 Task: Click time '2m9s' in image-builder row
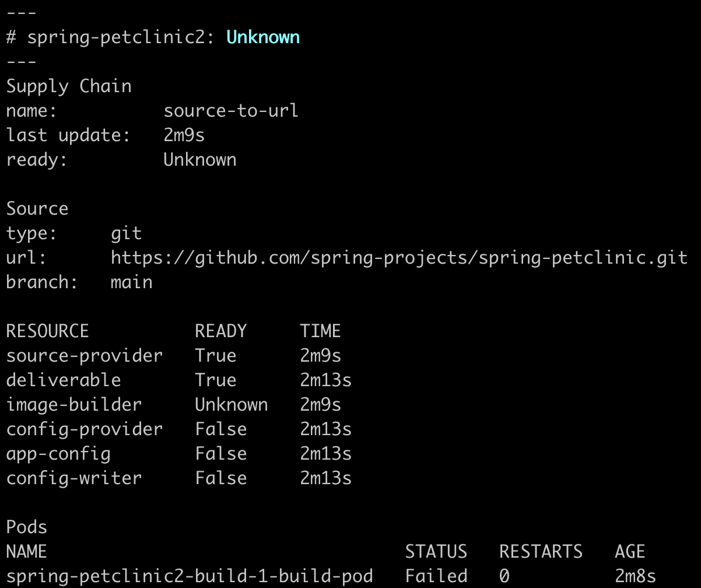pyautogui.click(x=321, y=405)
